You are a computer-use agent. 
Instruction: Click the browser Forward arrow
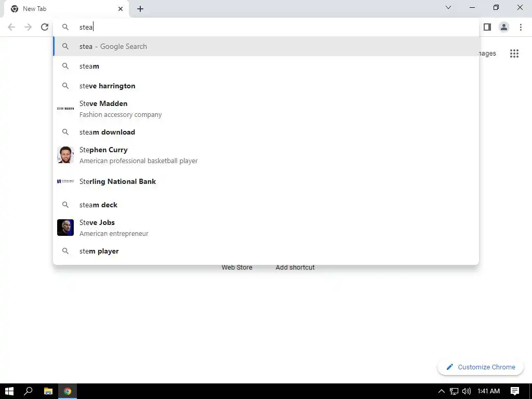pos(28,27)
